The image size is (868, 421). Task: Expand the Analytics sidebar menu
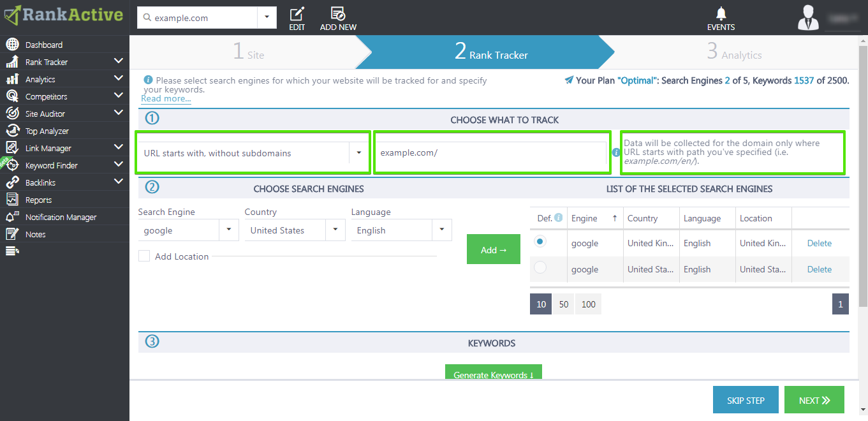click(118, 78)
